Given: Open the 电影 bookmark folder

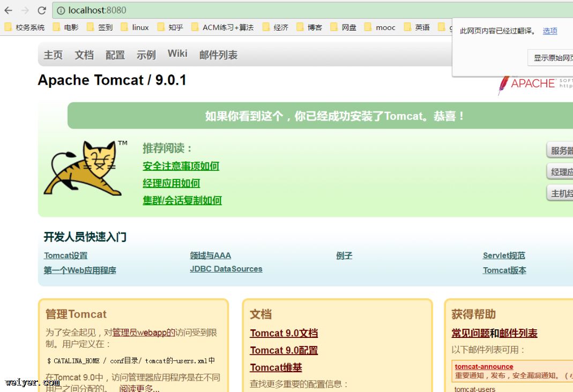Looking at the screenshot, I should point(66,27).
